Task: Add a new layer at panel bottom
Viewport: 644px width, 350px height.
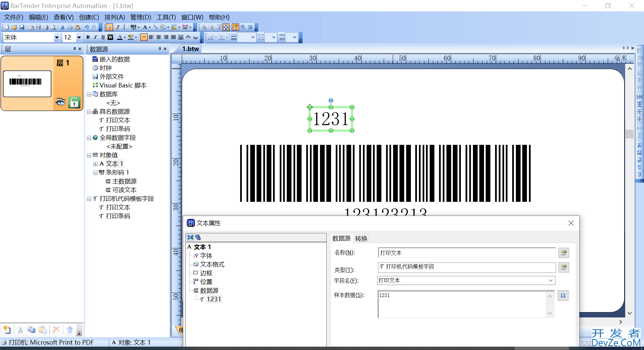Action: point(7,330)
